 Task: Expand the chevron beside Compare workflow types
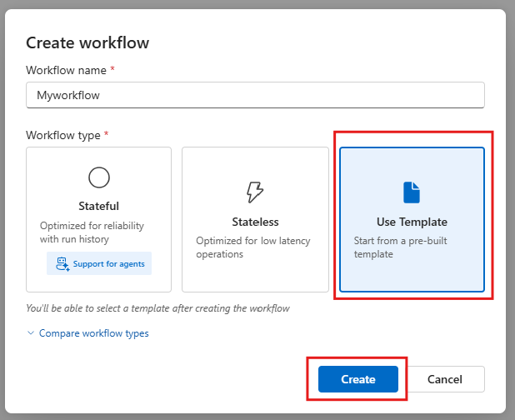coord(32,333)
